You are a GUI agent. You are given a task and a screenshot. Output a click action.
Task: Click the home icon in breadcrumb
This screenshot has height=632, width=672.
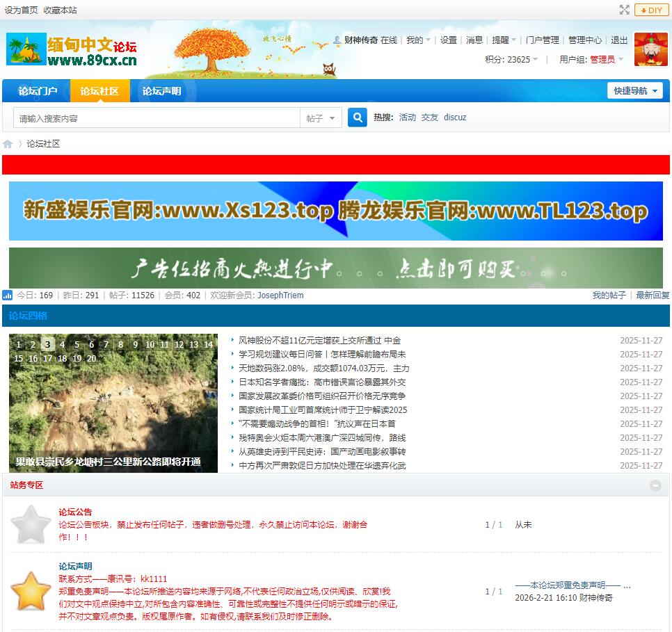8,144
